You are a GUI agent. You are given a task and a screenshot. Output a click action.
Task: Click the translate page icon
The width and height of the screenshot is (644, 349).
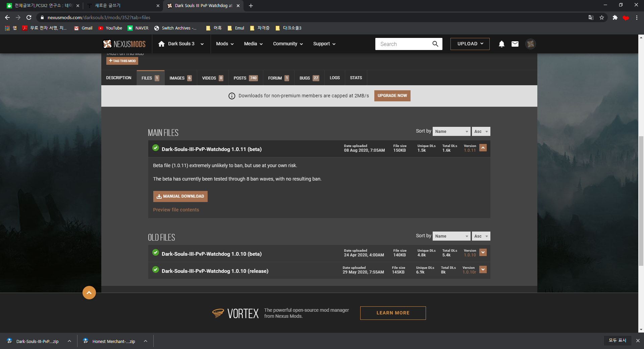pyautogui.click(x=591, y=17)
